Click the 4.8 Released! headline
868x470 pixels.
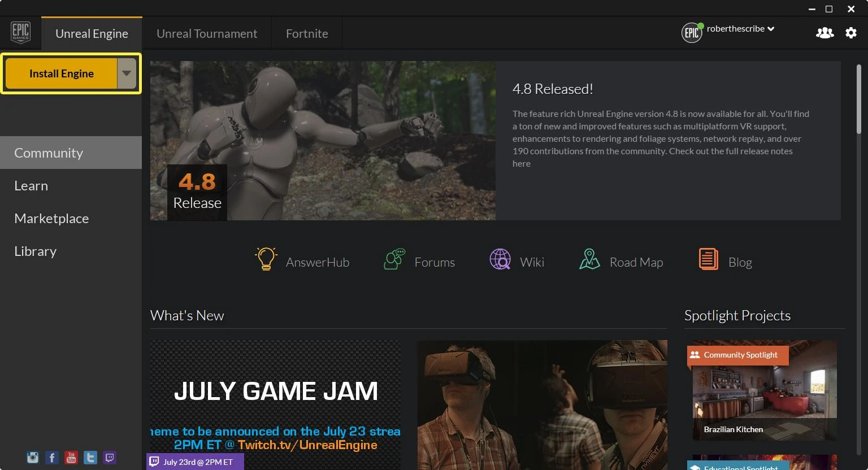pos(553,89)
